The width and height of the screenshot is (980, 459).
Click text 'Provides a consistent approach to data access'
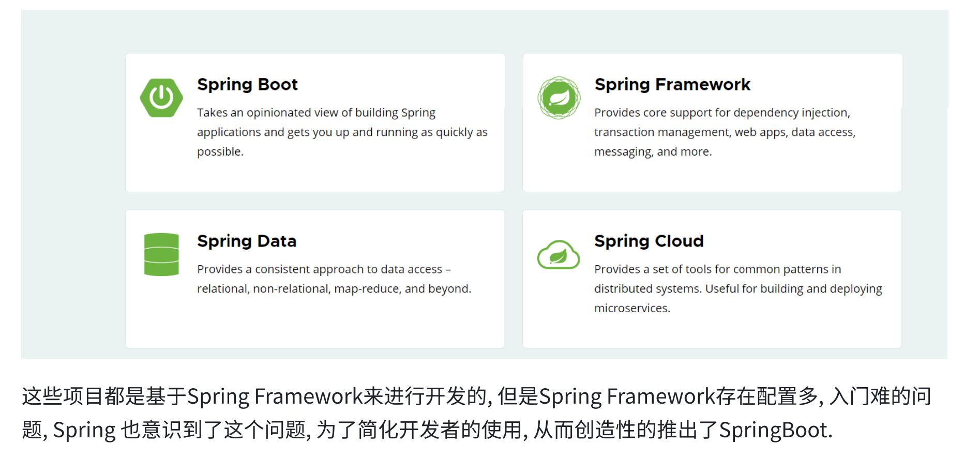click(320, 269)
